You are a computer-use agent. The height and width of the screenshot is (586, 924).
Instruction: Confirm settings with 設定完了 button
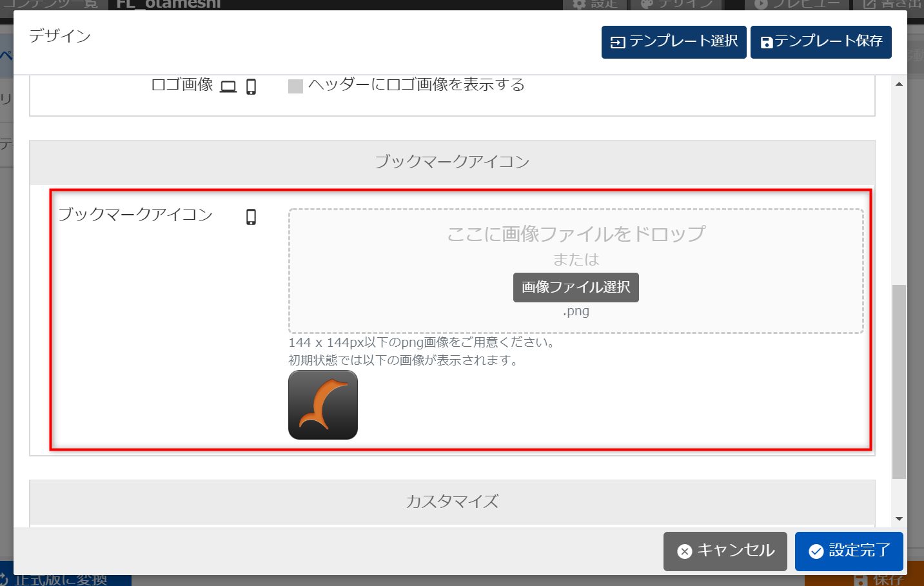(x=849, y=551)
